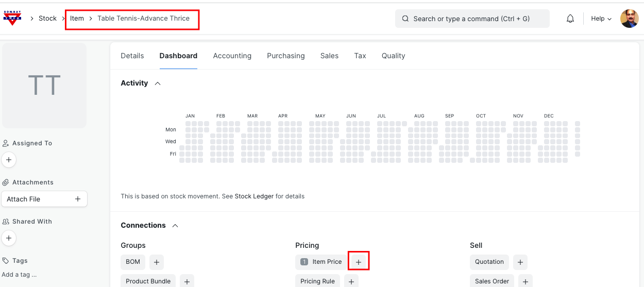Screen dimensions: 644x287
Task: Go to Stock in breadcrumb
Action: pos(47,19)
